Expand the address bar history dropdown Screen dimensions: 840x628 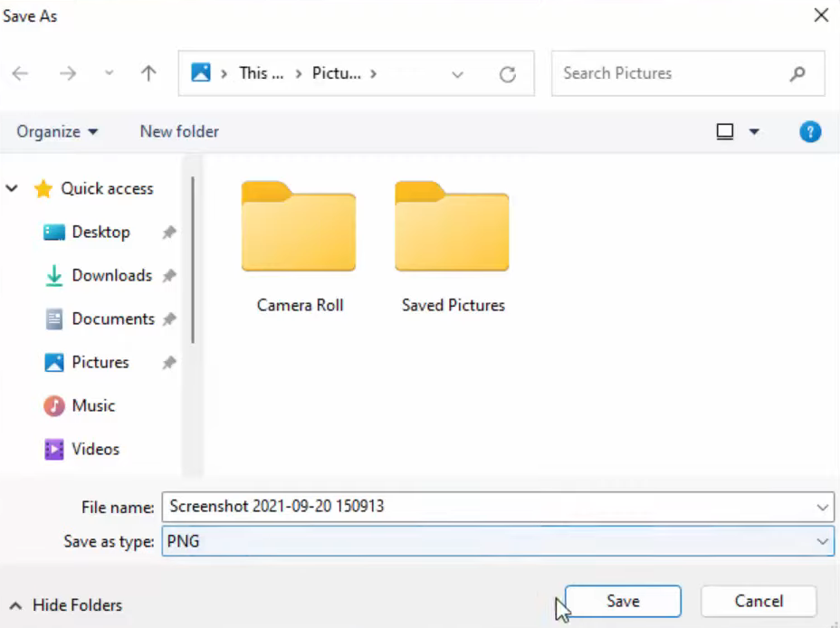[x=458, y=74]
